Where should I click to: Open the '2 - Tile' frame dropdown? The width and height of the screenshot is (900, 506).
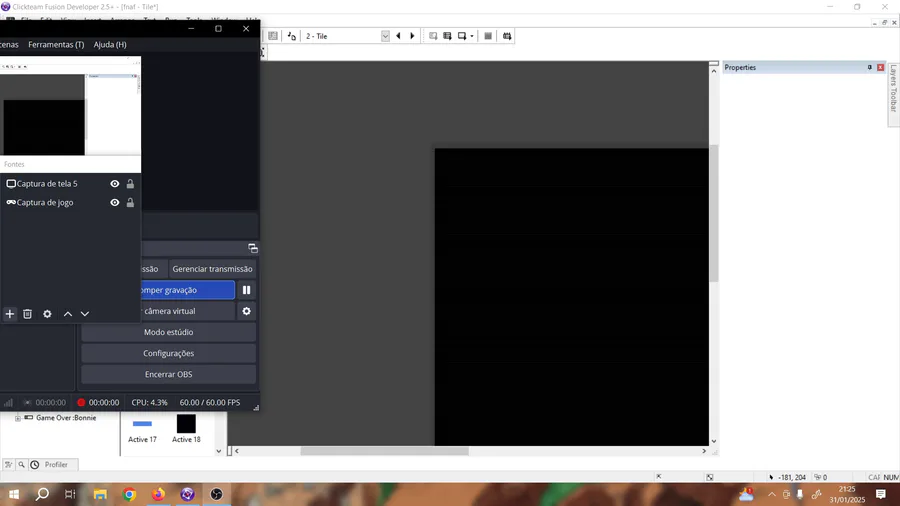click(x=385, y=36)
